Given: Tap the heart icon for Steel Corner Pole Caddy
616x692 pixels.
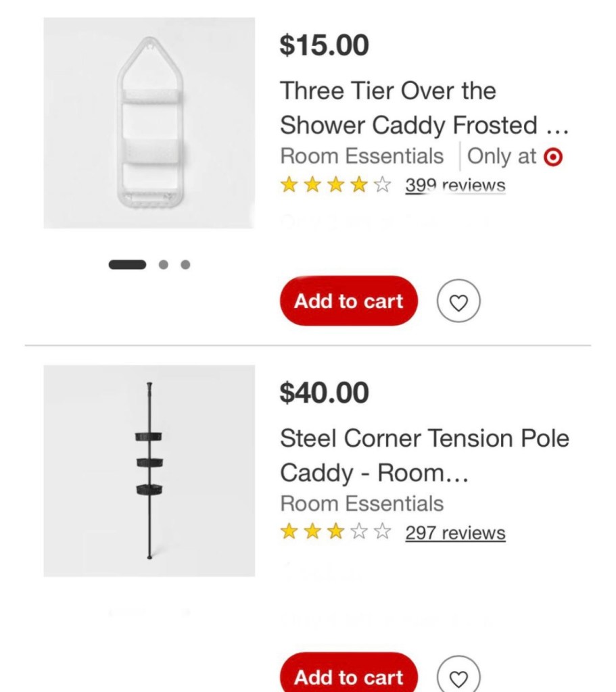Looking at the screenshot, I should [x=458, y=676].
